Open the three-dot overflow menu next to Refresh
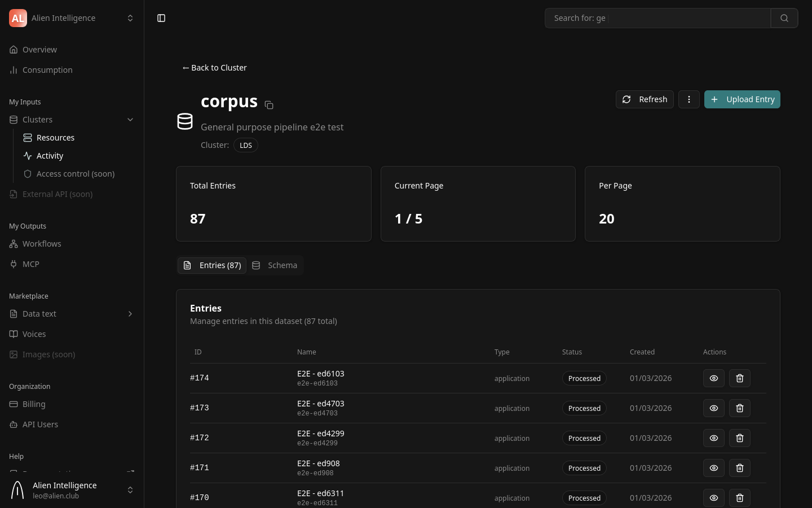The image size is (812, 508). click(689, 99)
